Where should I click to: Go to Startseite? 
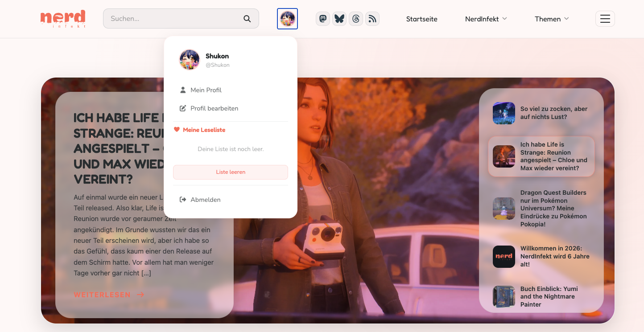coord(421,19)
